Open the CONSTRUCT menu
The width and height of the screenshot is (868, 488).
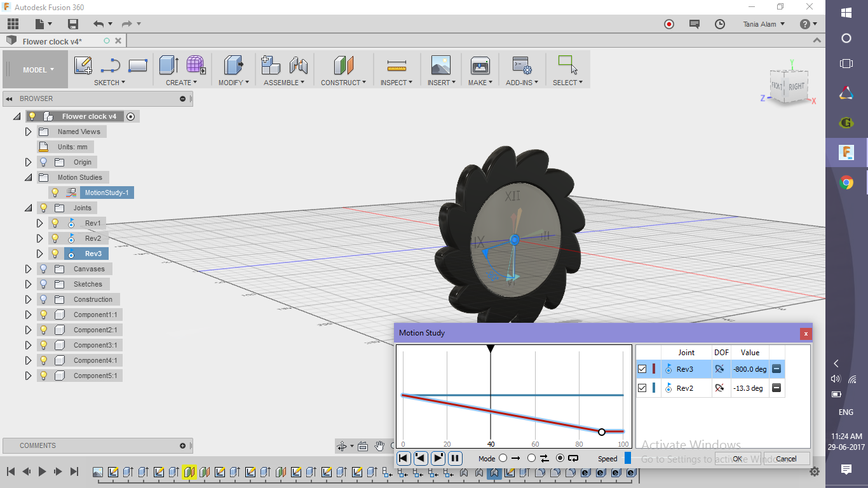[x=343, y=83]
